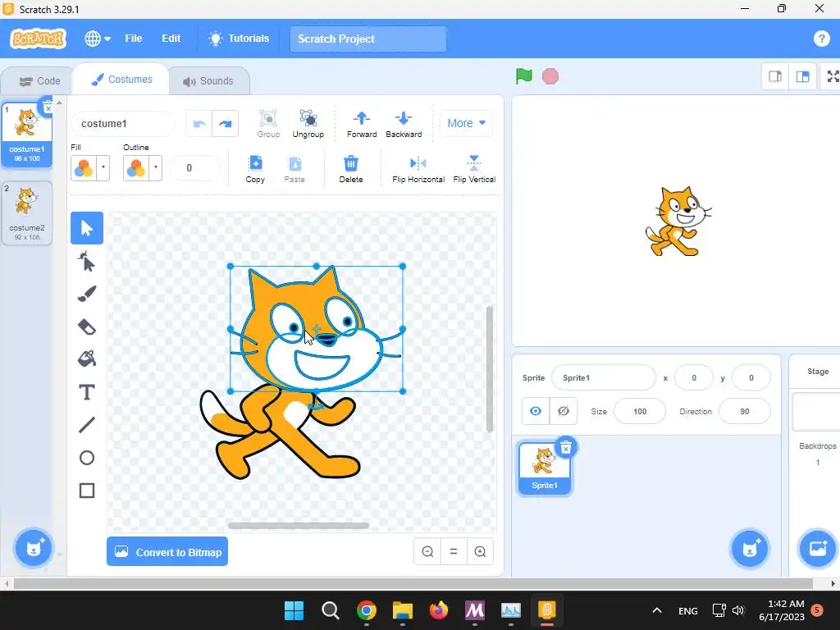The image size is (840, 630).
Task: Flip the selection vertically
Action: [474, 169]
